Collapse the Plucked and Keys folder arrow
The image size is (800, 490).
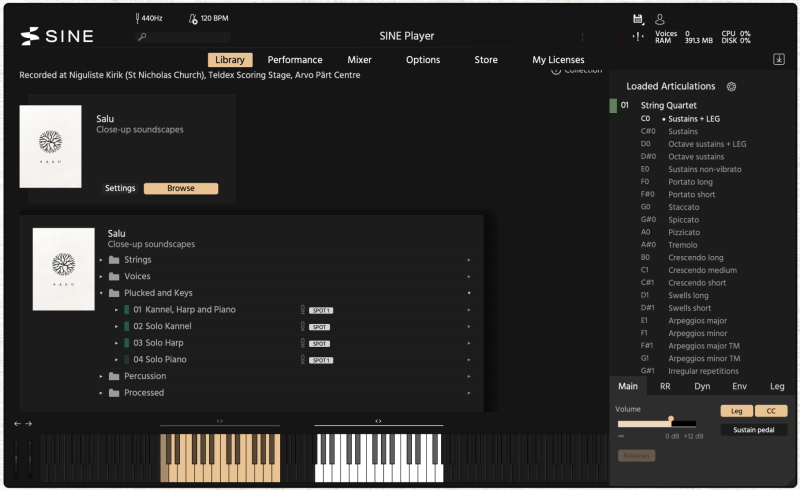click(101, 293)
